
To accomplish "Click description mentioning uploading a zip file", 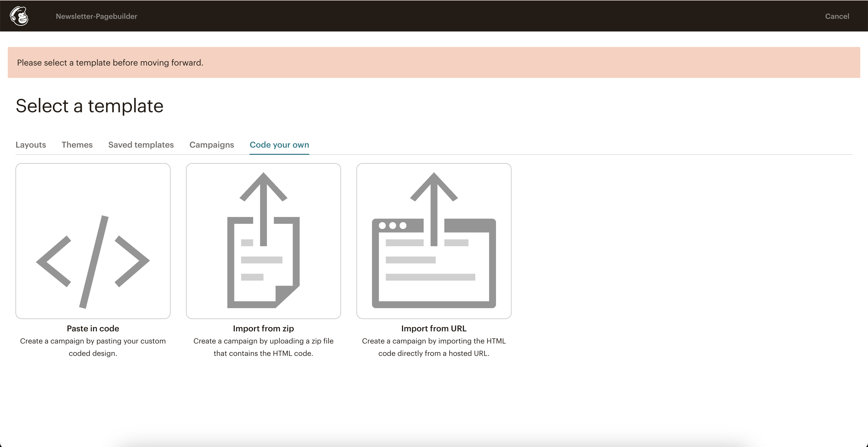I will click(263, 347).
